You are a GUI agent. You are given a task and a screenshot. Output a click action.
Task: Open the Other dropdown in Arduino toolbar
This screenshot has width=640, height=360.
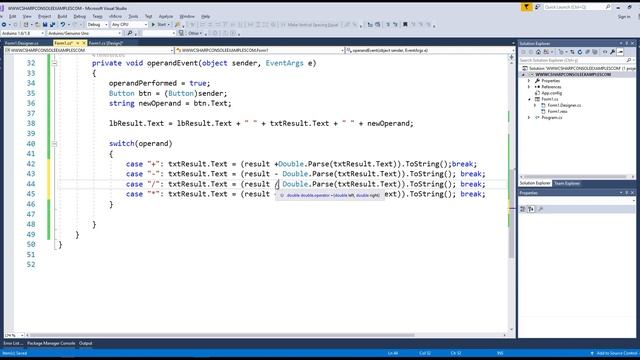tap(196, 33)
